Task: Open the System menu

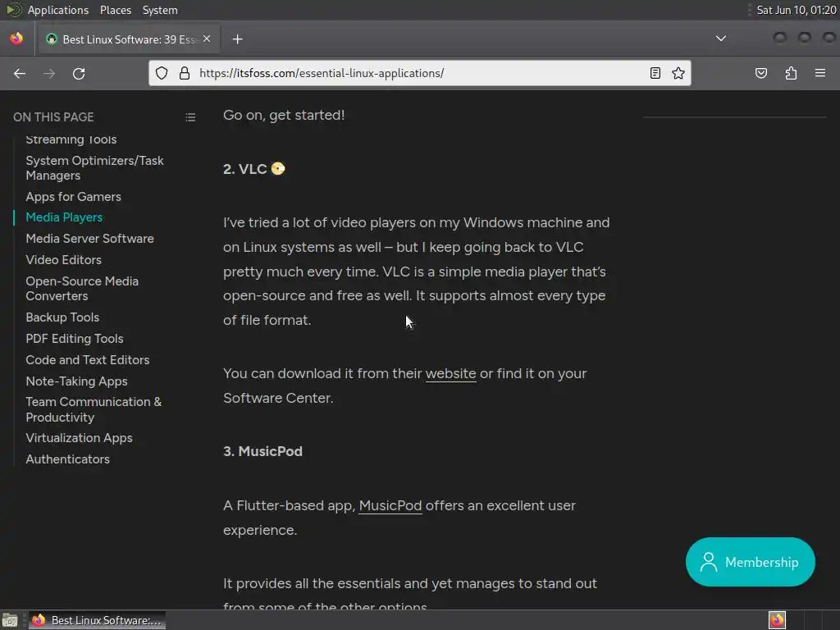Action: coord(160,10)
